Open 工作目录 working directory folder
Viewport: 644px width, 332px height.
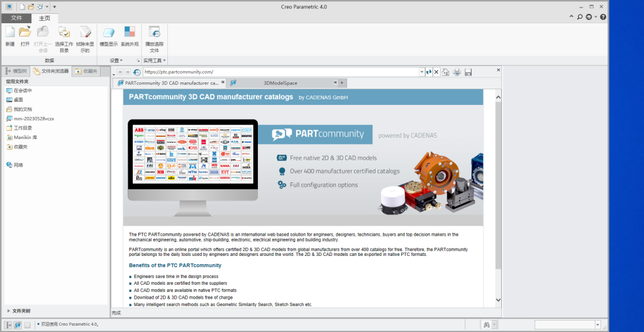[x=19, y=128]
